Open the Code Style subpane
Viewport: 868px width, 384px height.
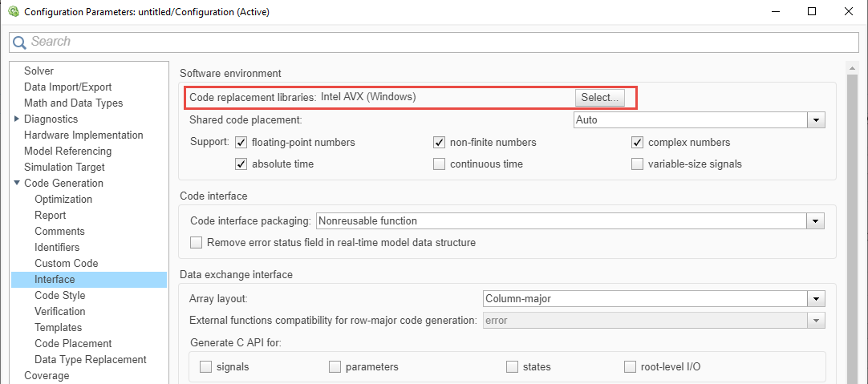point(60,296)
